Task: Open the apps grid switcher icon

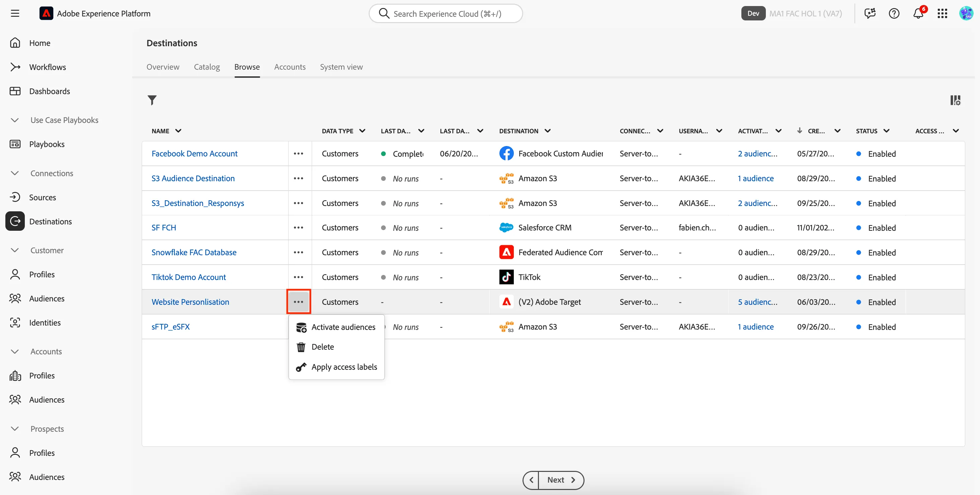Action: [942, 14]
